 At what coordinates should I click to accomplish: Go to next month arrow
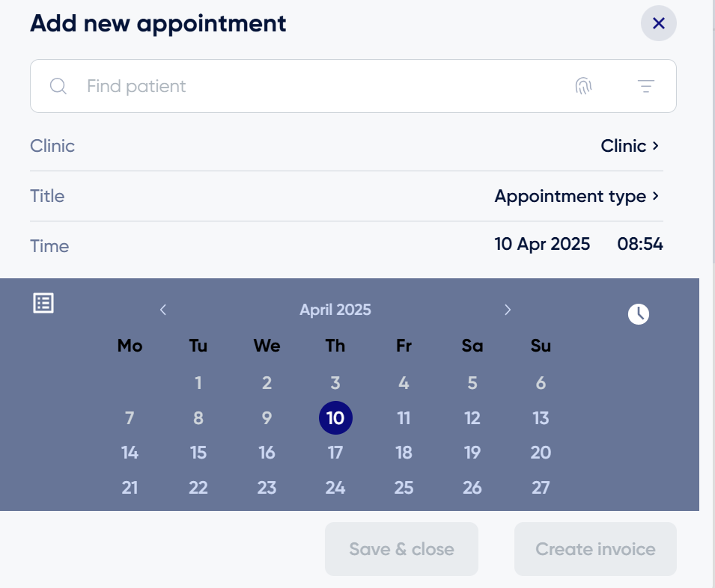click(x=508, y=310)
